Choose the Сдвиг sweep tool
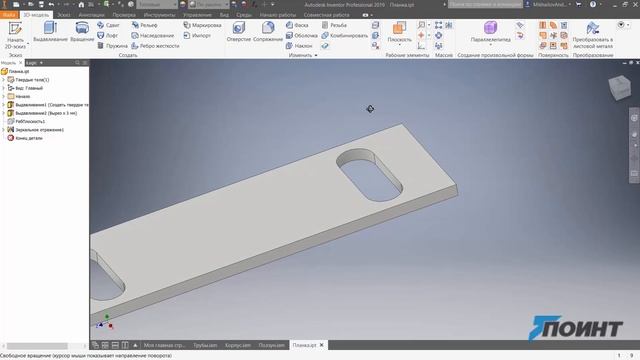The image size is (640, 360). point(108,25)
